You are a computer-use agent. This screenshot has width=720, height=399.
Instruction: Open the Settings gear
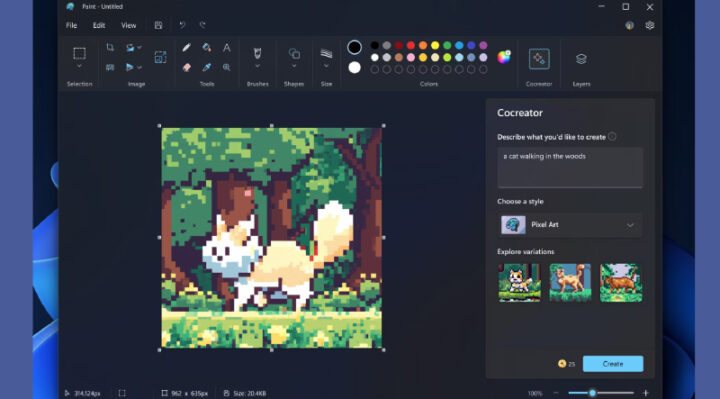(649, 26)
